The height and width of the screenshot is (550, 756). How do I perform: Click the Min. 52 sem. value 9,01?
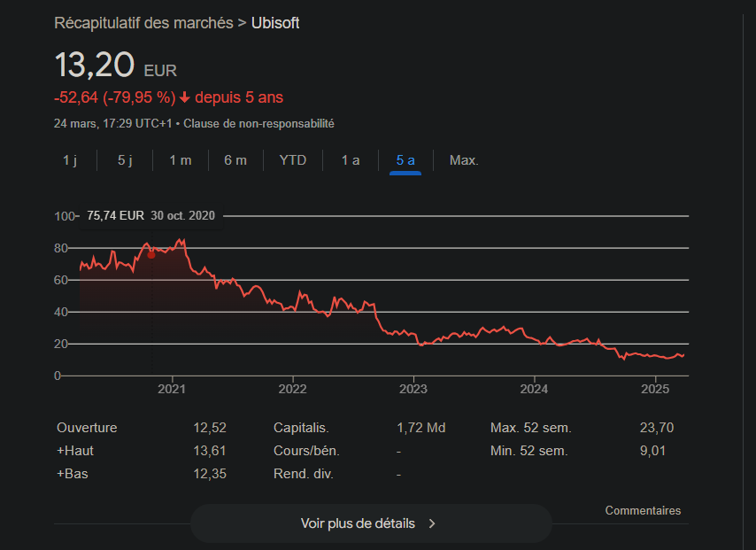(652, 451)
